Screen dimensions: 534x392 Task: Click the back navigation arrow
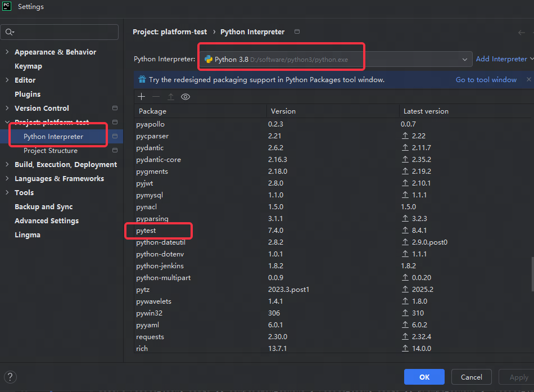point(521,33)
